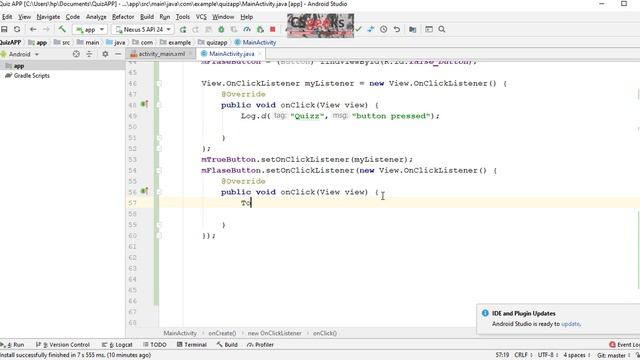This screenshot has width=640, height=360.
Task: Click the override gutter icon on line 56
Action: 144,191
